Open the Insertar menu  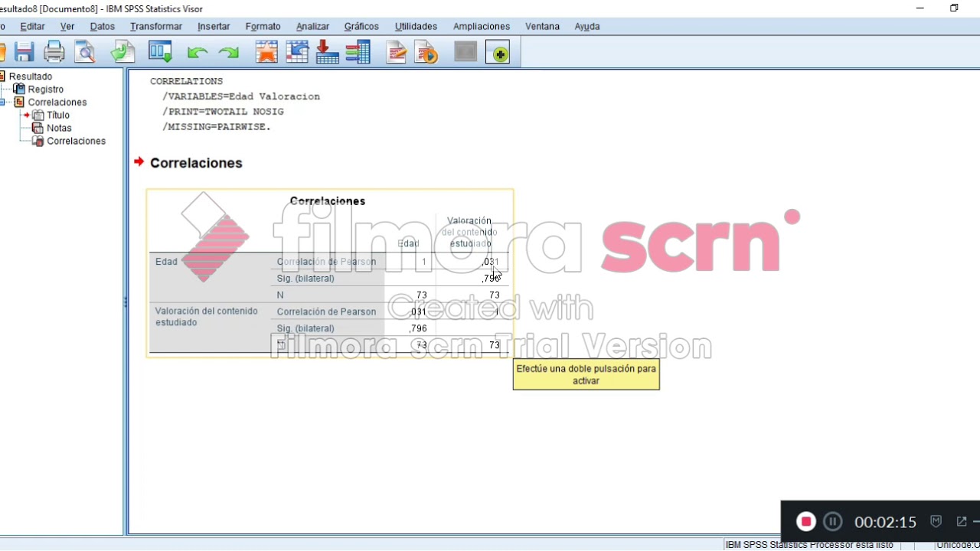214,26
